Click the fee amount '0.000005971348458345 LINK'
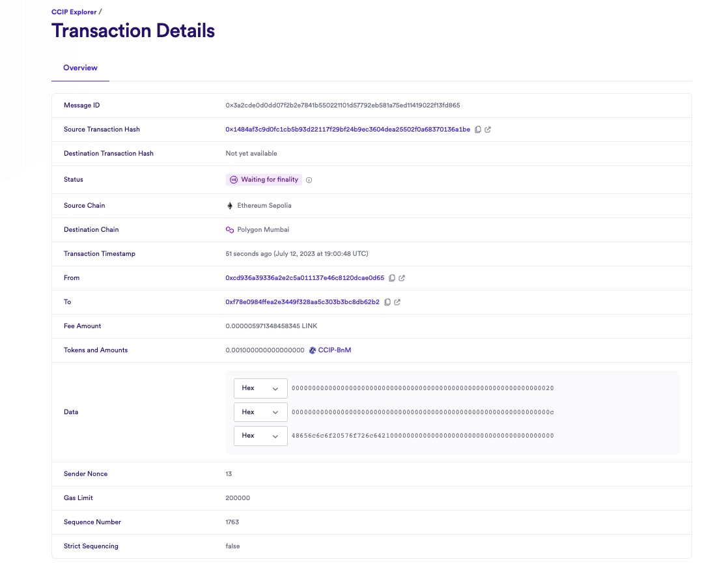The width and height of the screenshot is (728, 577). tap(272, 326)
